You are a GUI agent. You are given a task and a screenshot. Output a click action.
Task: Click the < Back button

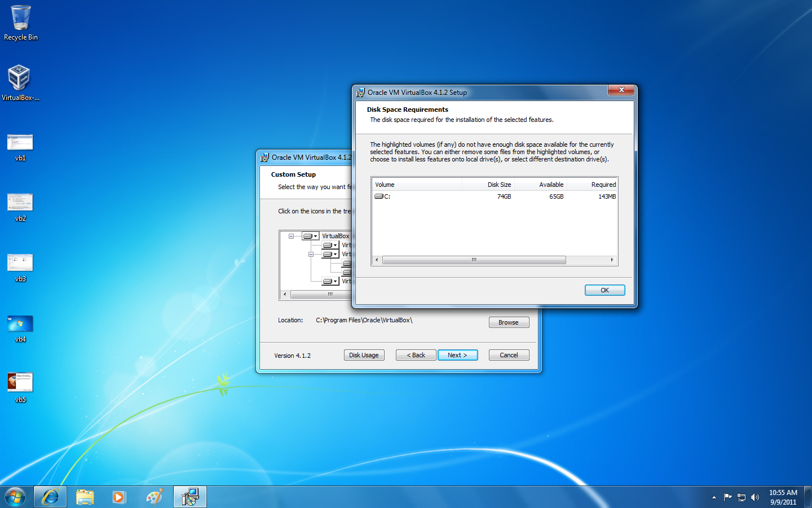[x=416, y=355]
